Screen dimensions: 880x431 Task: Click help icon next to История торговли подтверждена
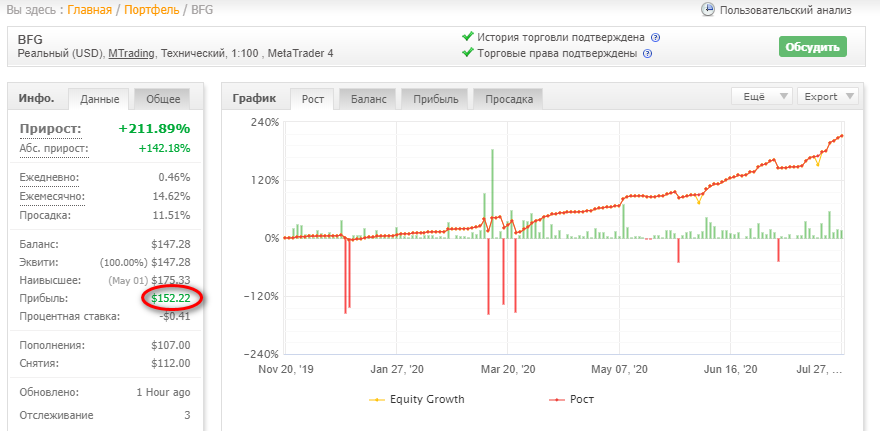(655, 38)
